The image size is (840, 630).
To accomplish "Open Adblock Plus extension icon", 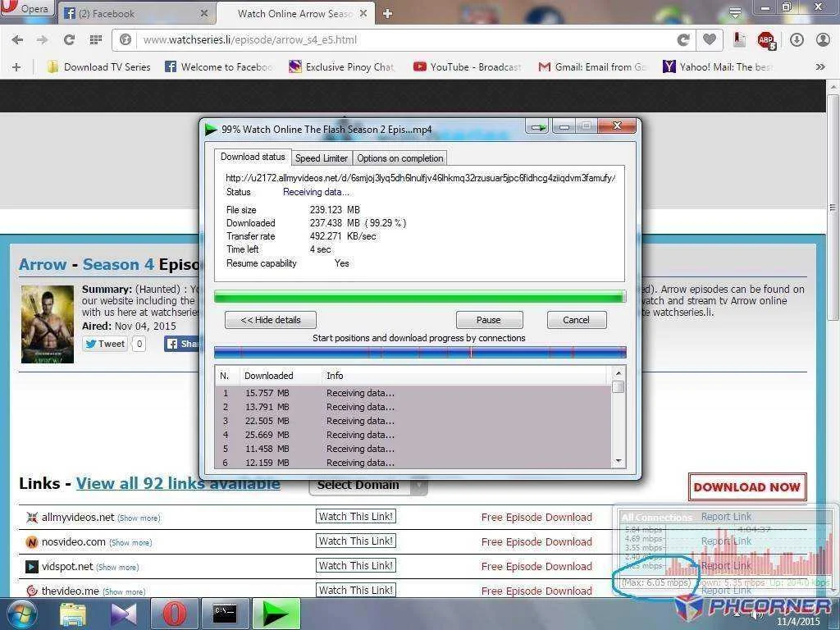I will coord(766,40).
